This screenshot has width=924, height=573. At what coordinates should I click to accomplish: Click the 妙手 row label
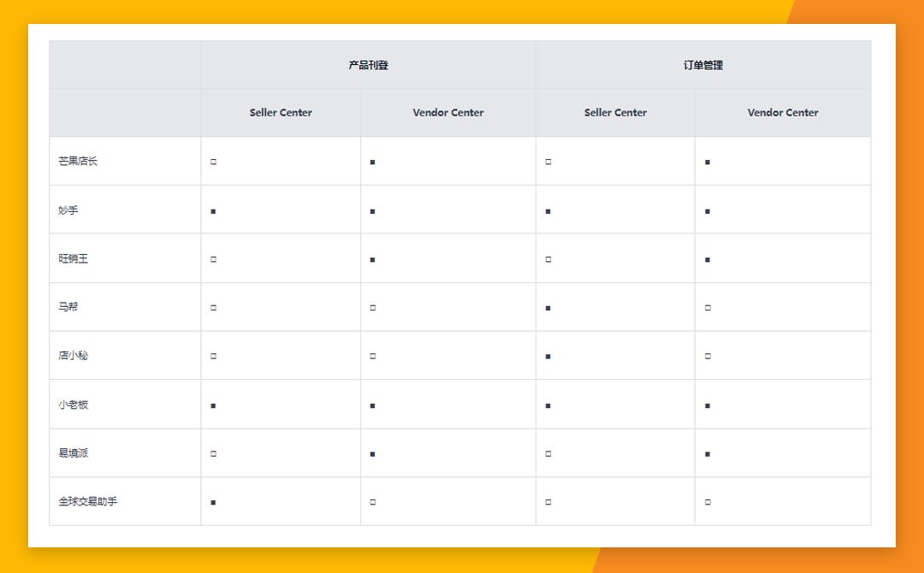68,210
